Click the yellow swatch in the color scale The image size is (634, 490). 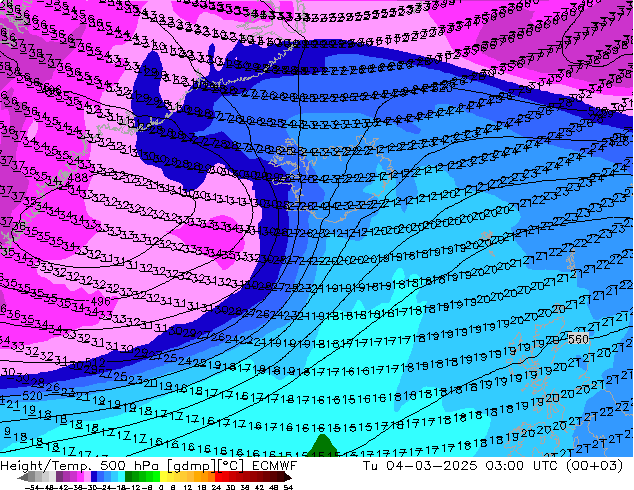click(x=163, y=477)
